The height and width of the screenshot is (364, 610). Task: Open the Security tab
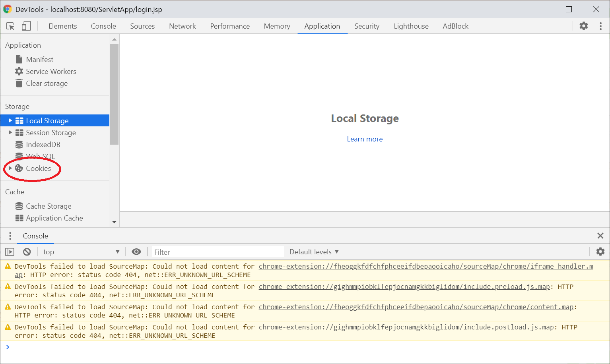tap(367, 26)
